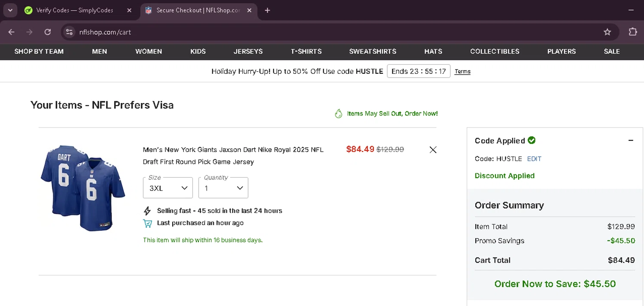The image size is (644, 306).
Task: Click the Ends countdown timer box
Action: [x=419, y=71]
